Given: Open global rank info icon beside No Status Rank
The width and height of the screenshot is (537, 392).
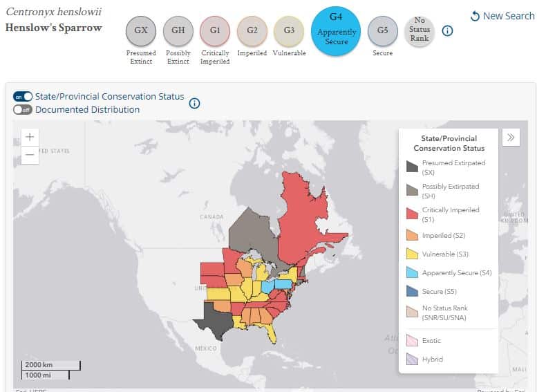Looking at the screenshot, I should 447,31.
